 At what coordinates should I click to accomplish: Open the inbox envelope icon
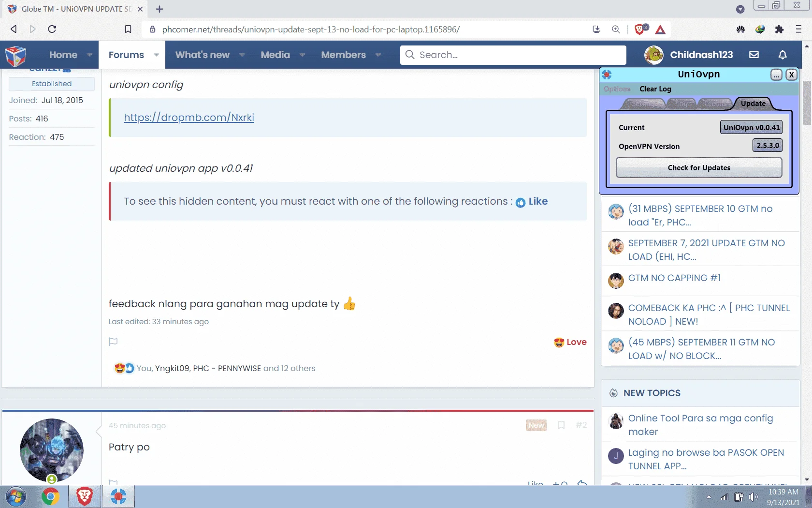pyautogui.click(x=754, y=55)
